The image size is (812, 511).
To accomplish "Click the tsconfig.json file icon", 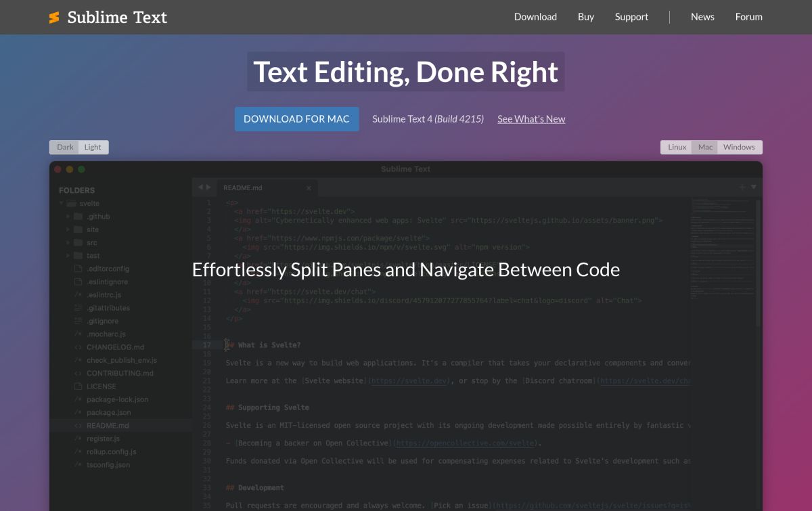I will point(78,465).
